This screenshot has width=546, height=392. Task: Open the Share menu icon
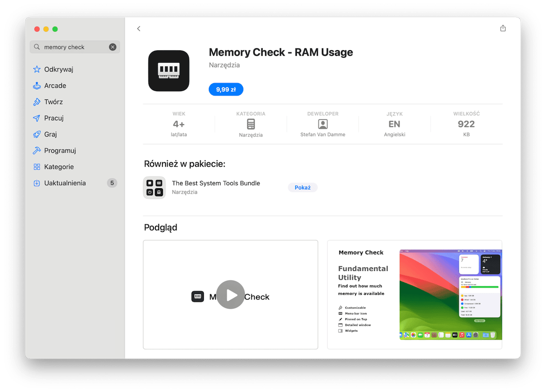point(503,28)
